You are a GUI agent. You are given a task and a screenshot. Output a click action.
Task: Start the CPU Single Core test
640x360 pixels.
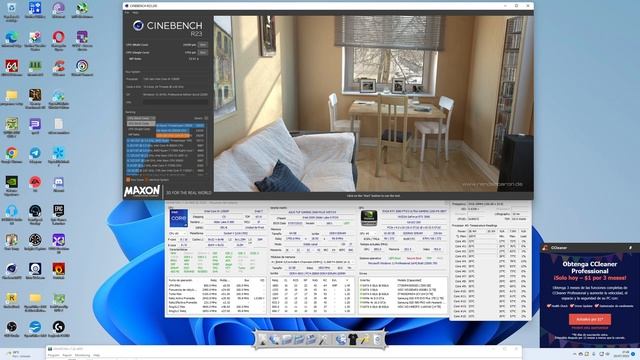coord(202,53)
